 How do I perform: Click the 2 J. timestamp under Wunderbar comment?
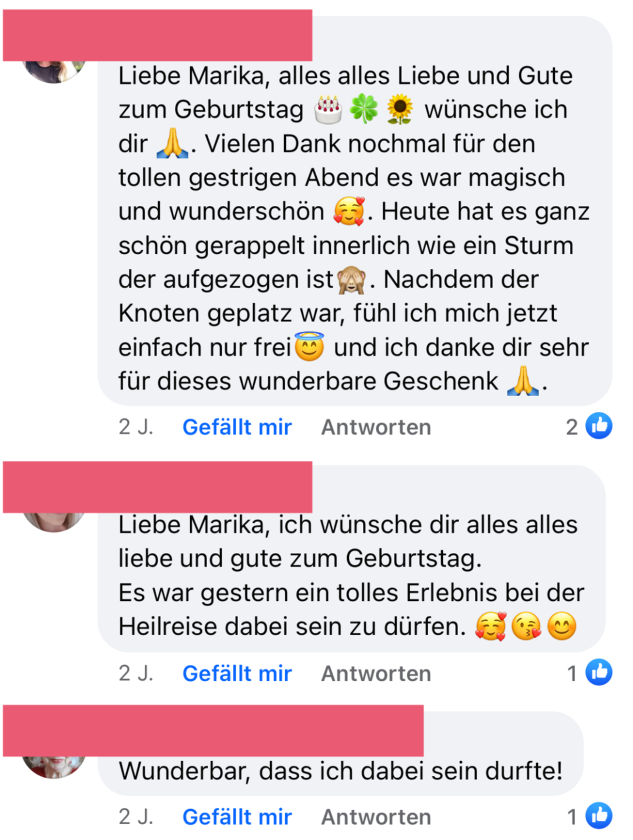(x=136, y=817)
